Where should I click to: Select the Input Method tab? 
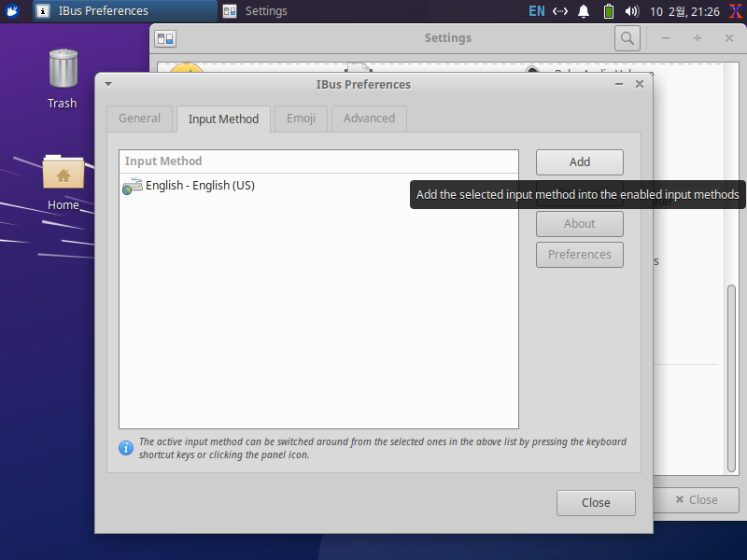point(223,119)
